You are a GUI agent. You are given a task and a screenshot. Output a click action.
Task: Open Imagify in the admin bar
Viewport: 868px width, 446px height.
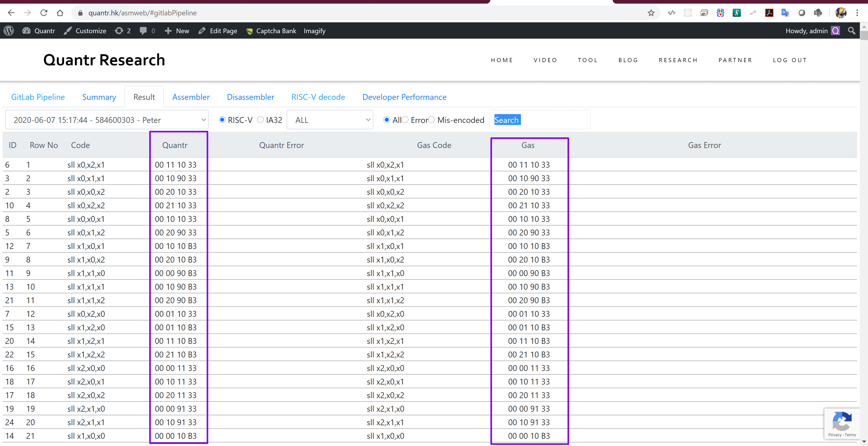click(x=314, y=31)
